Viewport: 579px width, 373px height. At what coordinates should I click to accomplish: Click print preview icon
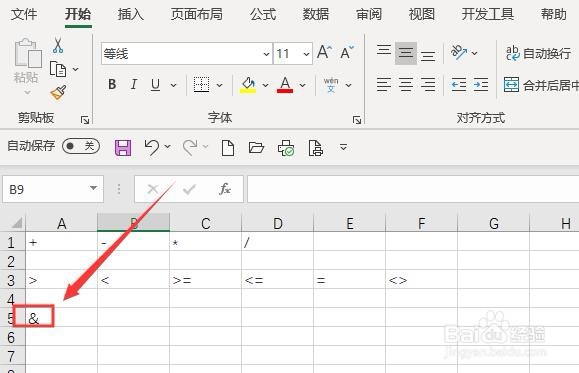pos(315,148)
